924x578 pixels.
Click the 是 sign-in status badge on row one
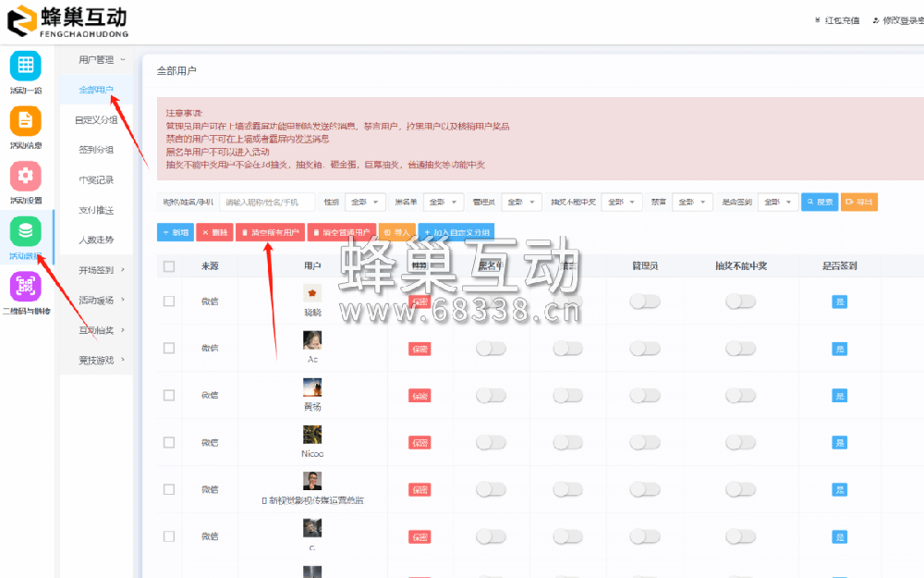point(840,301)
